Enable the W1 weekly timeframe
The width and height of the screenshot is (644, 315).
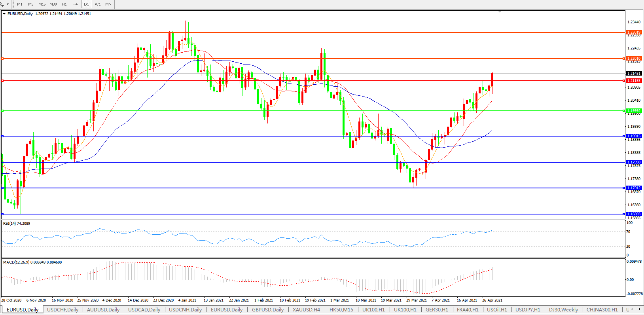(98, 4)
